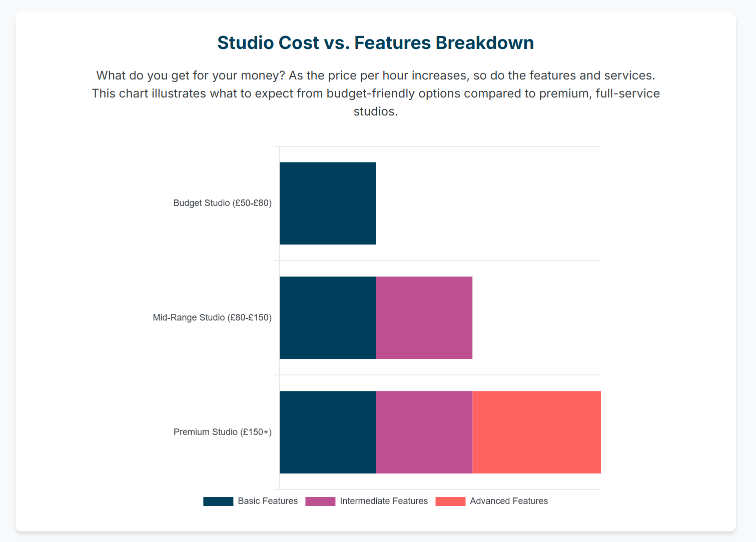This screenshot has width=756, height=542.
Task: Click Premium Studio advanced features coral segment
Action: [x=536, y=432]
